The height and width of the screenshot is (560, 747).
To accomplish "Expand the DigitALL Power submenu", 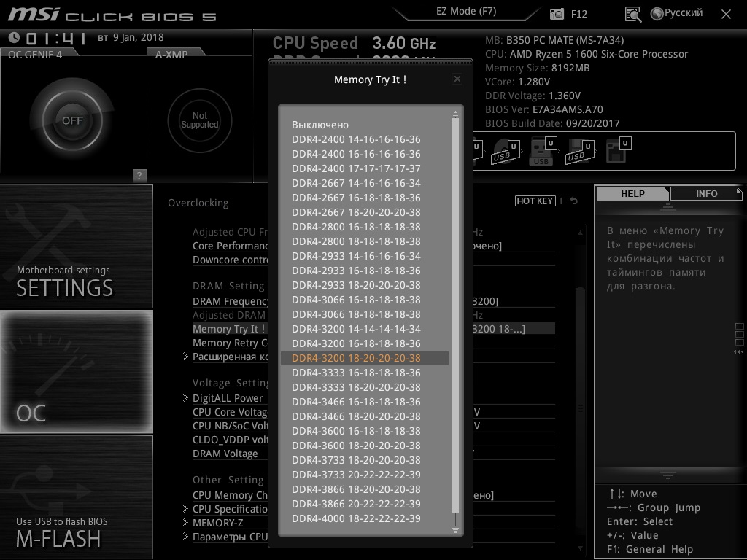I will 222,398.
